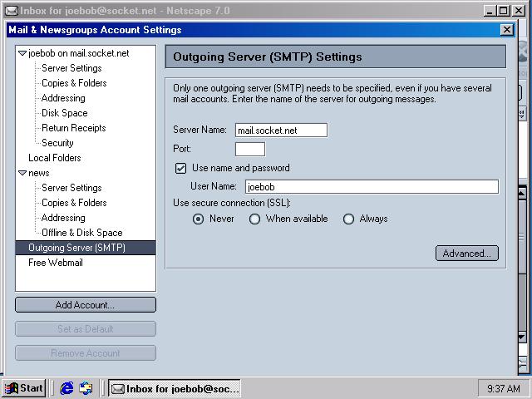The height and width of the screenshot is (399, 532).
Task: Collapse the news account tree
Action: 22,173
